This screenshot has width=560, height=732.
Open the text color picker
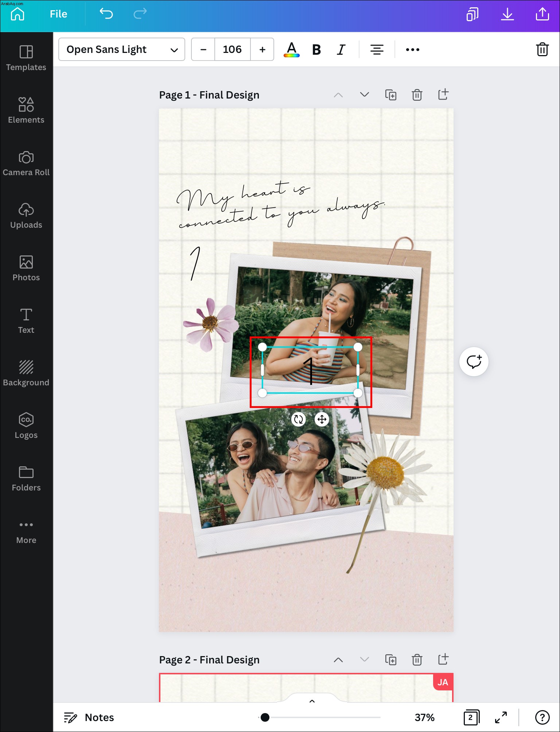(x=292, y=50)
